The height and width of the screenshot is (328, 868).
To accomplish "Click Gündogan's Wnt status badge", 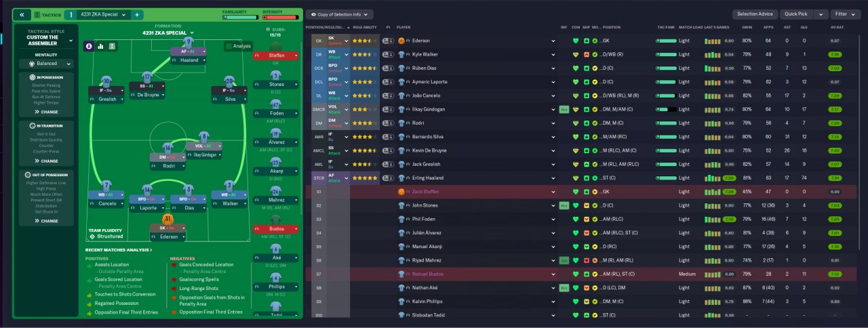I will pos(564,108).
